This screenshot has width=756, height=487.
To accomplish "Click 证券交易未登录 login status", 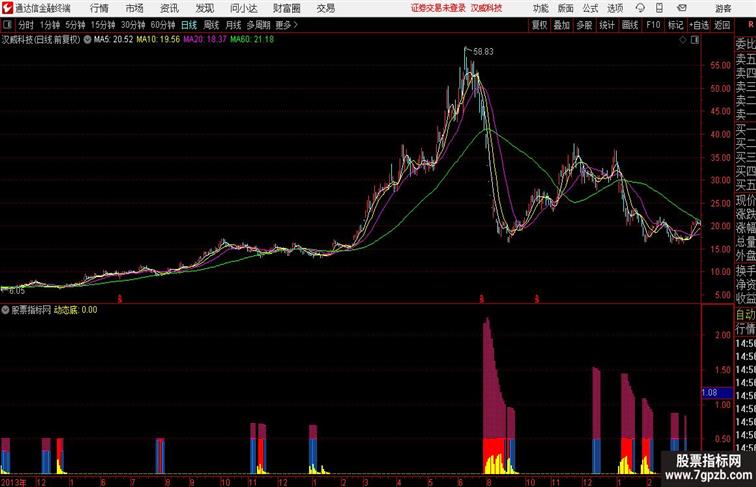I will point(438,8).
